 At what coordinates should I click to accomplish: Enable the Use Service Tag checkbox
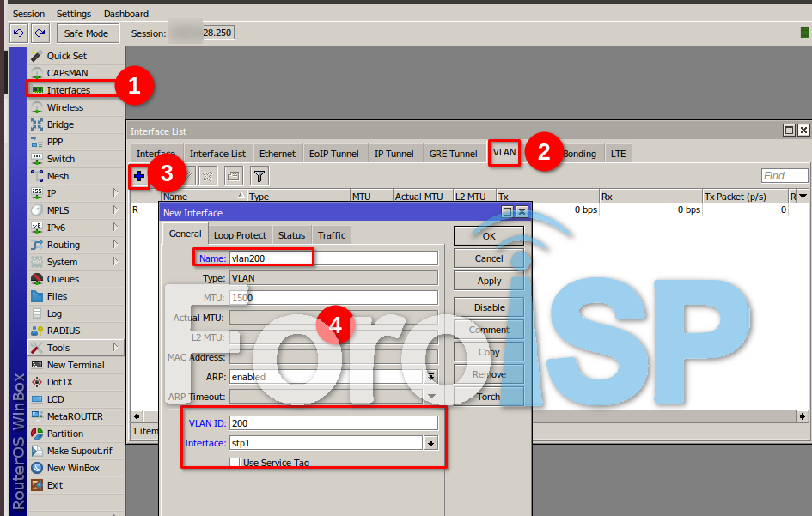[x=235, y=463]
